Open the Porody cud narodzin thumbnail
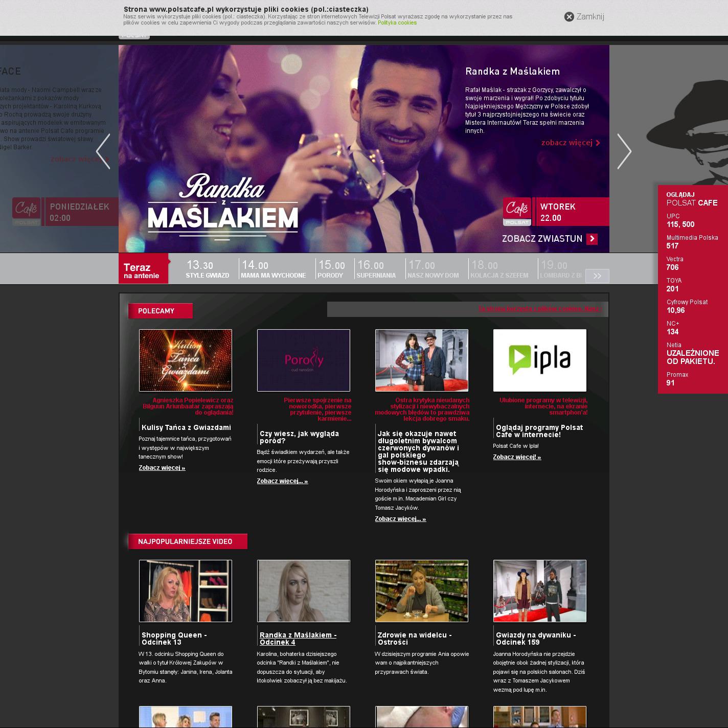728x728 pixels. coord(303,360)
